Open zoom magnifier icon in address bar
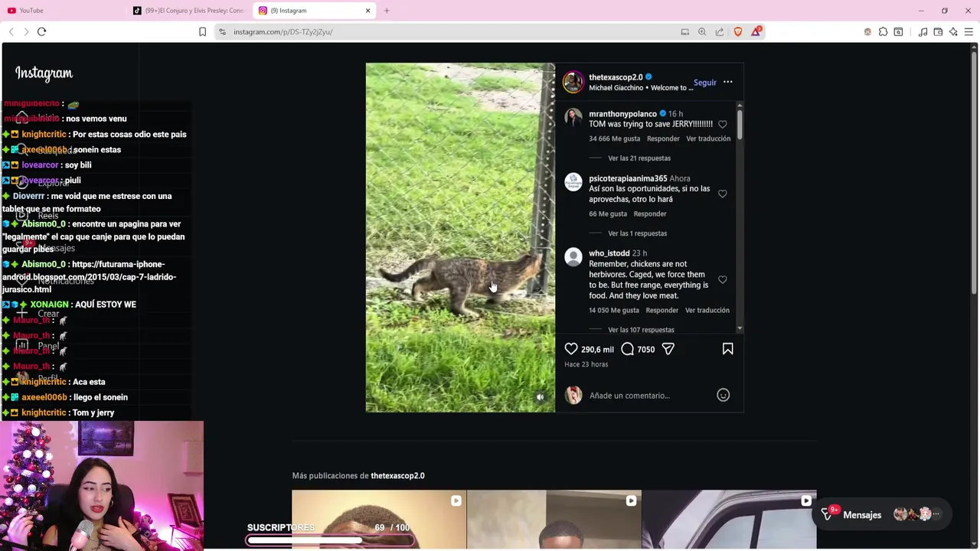This screenshot has width=980, height=551. tap(702, 31)
